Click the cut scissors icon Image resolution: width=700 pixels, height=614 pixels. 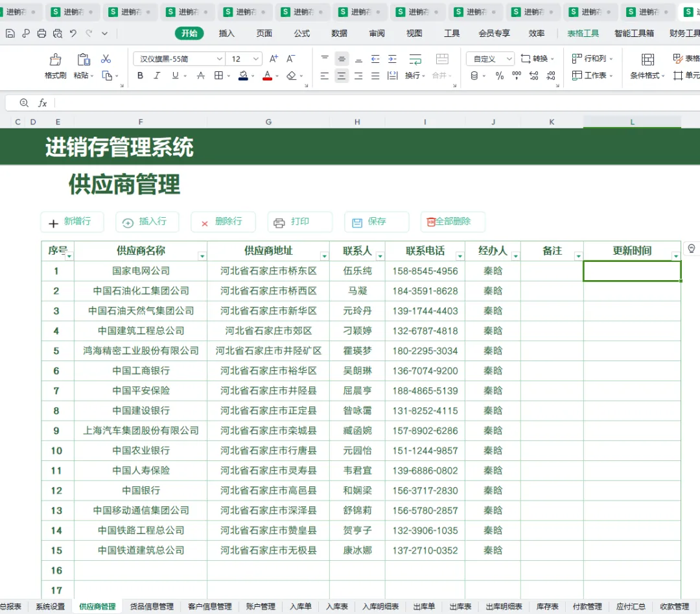coord(106,59)
